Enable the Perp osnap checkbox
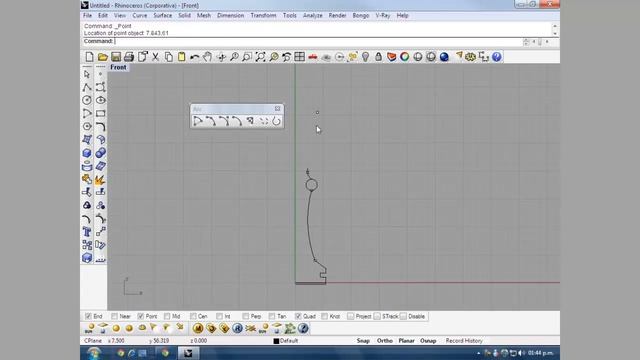640x360 pixels. click(245, 316)
